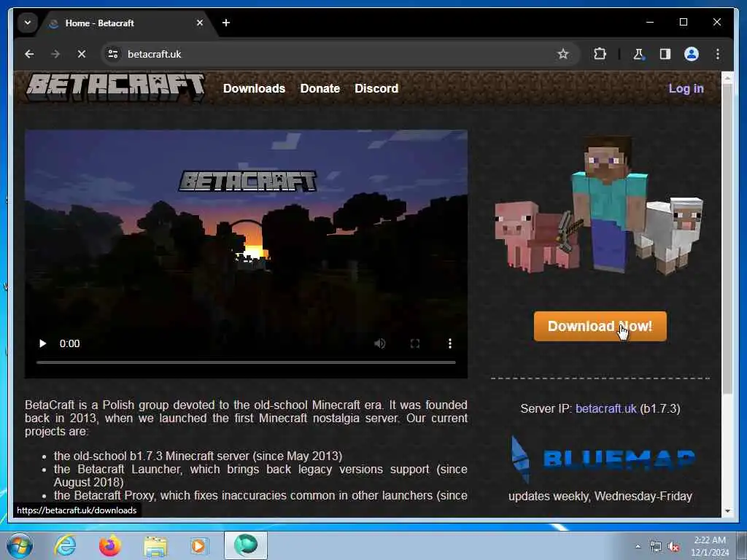Open the BlueMap logo link
Viewport: 747px width, 560px height.
pyautogui.click(x=602, y=459)
